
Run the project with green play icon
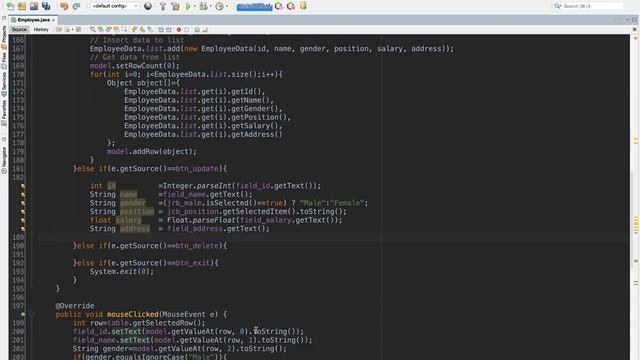[x=188, y=6]
